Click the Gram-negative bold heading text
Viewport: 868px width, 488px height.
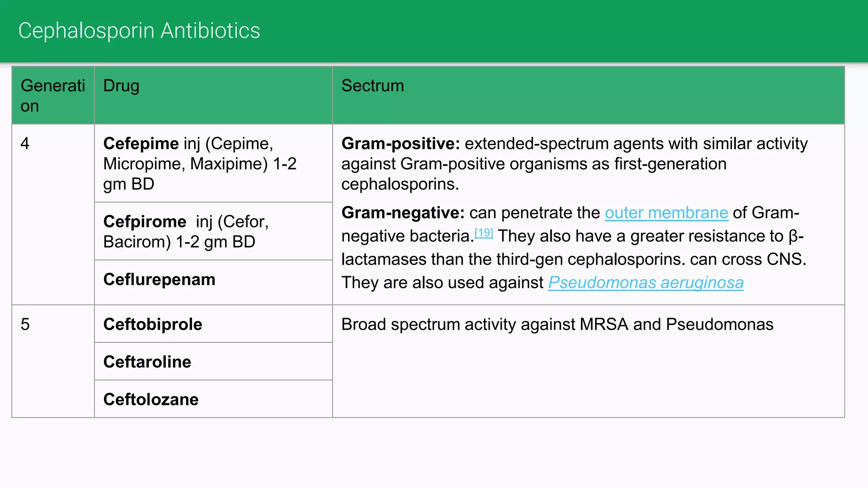tap(403, 213)
